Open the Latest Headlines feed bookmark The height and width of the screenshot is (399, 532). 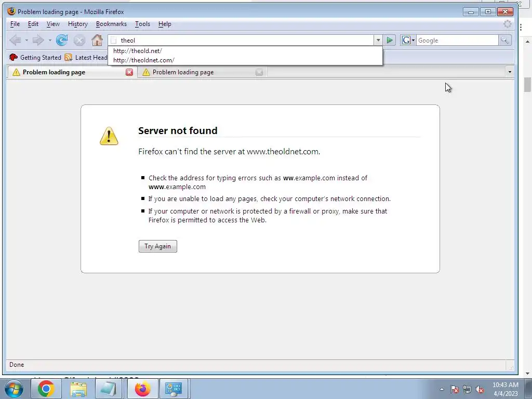pos(86,57)
